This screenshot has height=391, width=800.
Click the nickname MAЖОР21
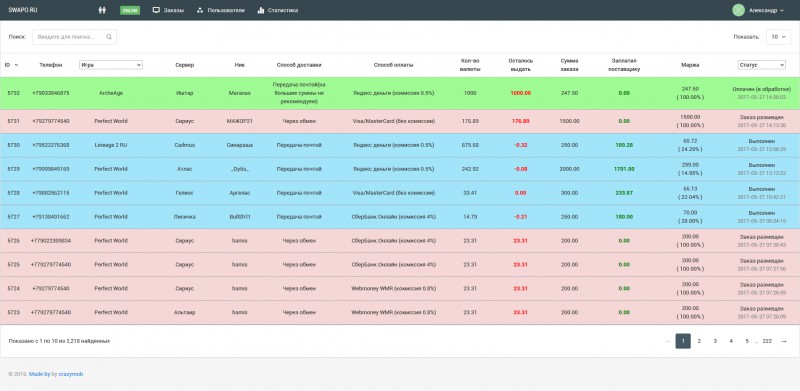pos(240,121)
